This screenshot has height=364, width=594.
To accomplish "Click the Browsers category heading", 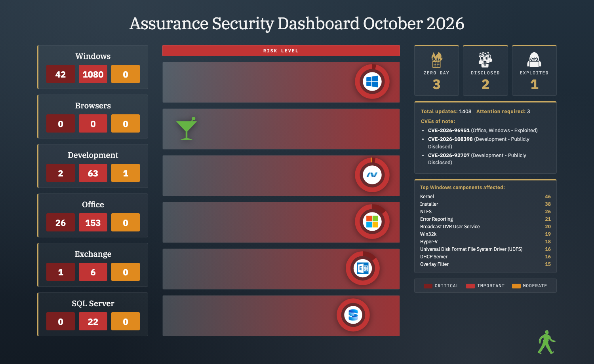I will pyautogui.click(x=93, y=106).
